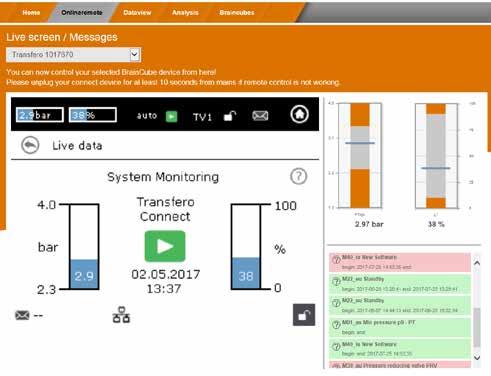Open the Analysis tab
491x376 pixels.
tap(185, 13)
